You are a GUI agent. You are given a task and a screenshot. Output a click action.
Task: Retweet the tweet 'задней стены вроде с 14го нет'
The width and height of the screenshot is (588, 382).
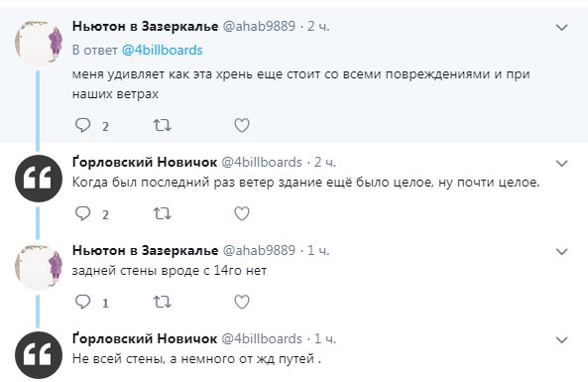[163, 302]
